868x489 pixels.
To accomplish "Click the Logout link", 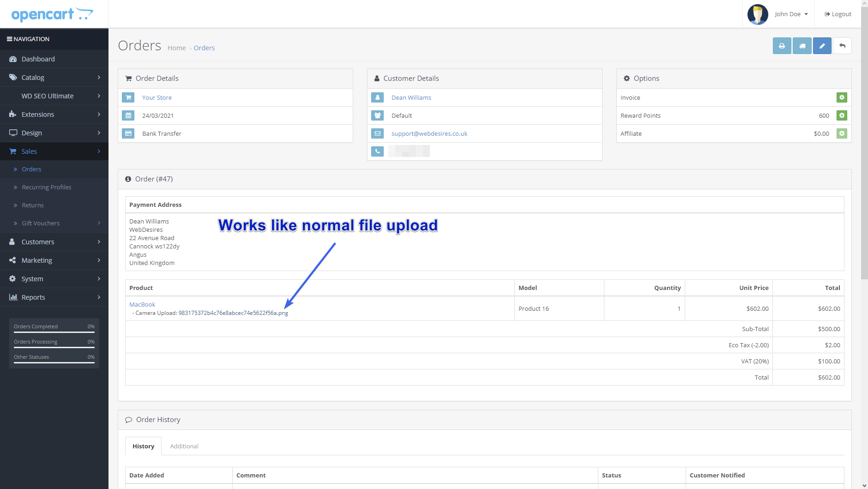I will coord(838,14).
